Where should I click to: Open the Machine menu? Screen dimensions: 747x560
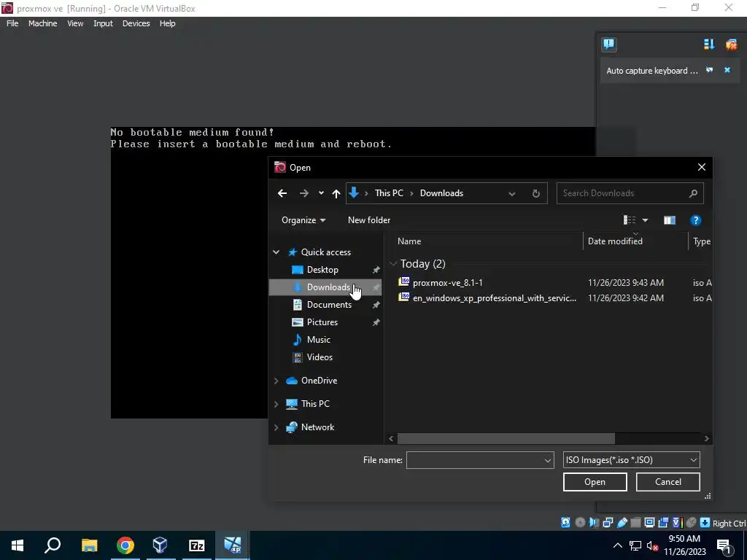tap(42, 23)
